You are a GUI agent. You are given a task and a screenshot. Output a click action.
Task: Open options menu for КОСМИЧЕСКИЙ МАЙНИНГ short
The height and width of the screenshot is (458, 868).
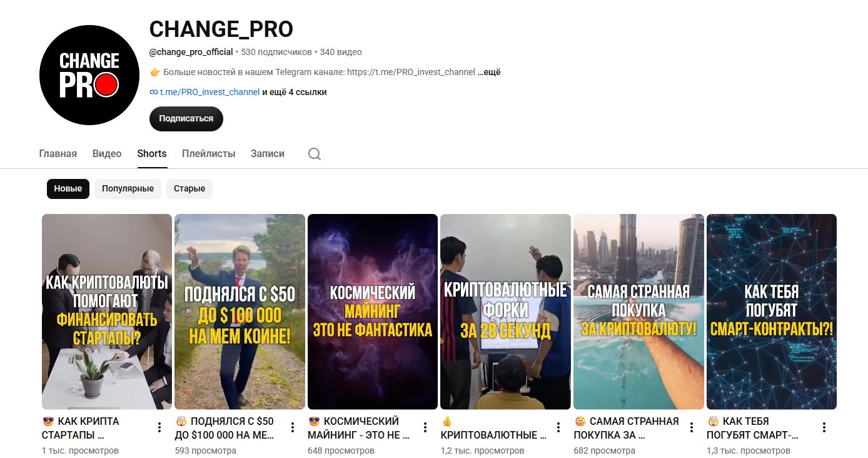coord(425,427)
